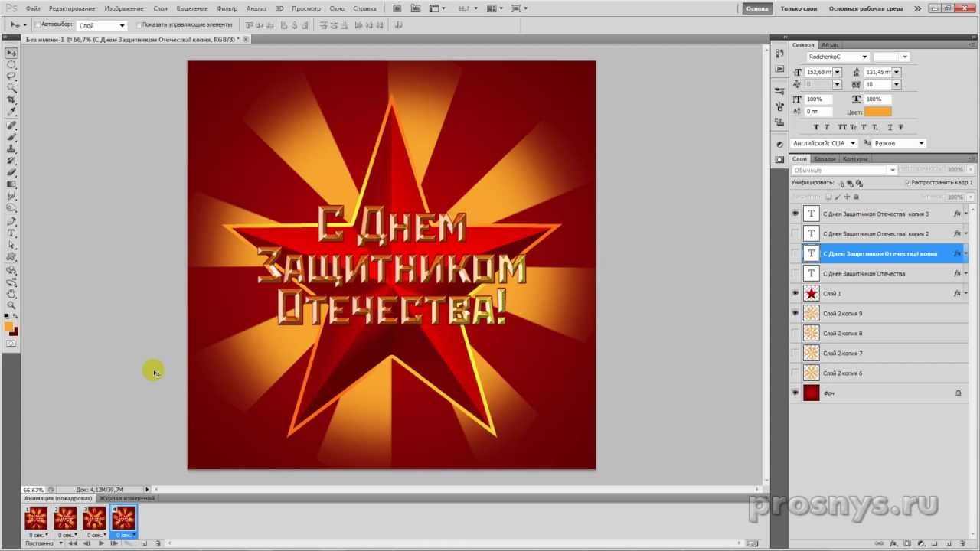
Task: Hide layer 'Слой 2 копия 9'
Action: coord(795,313)
